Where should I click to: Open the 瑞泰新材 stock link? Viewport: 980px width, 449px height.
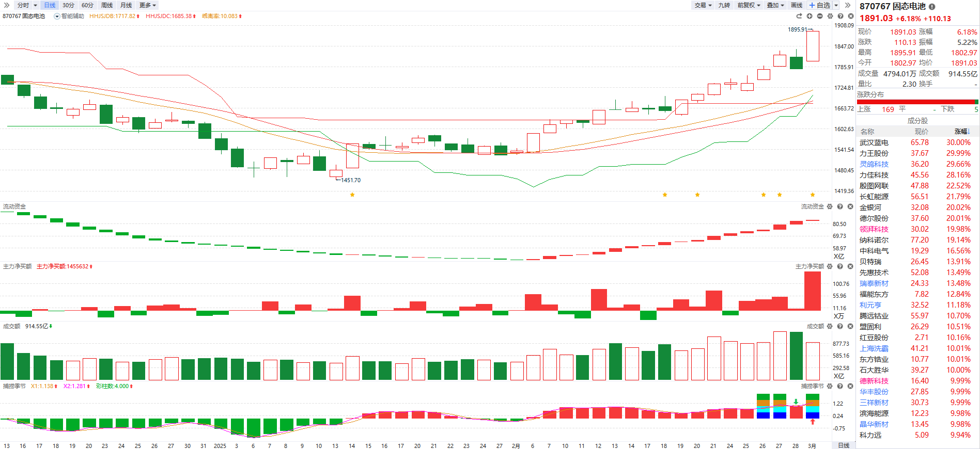pyautogui.click(x=874, y=283)
